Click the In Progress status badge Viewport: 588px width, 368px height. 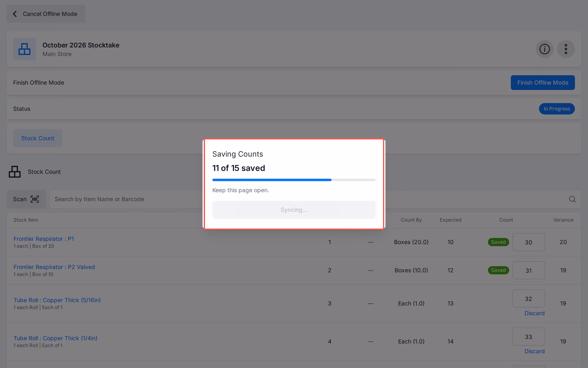557,109
